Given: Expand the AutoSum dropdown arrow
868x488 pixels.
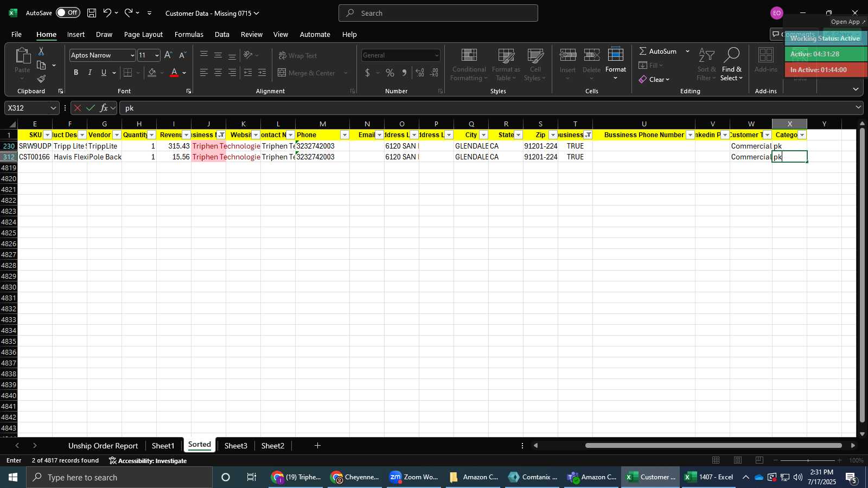Looking at the screenshot, I should point(687,51).
